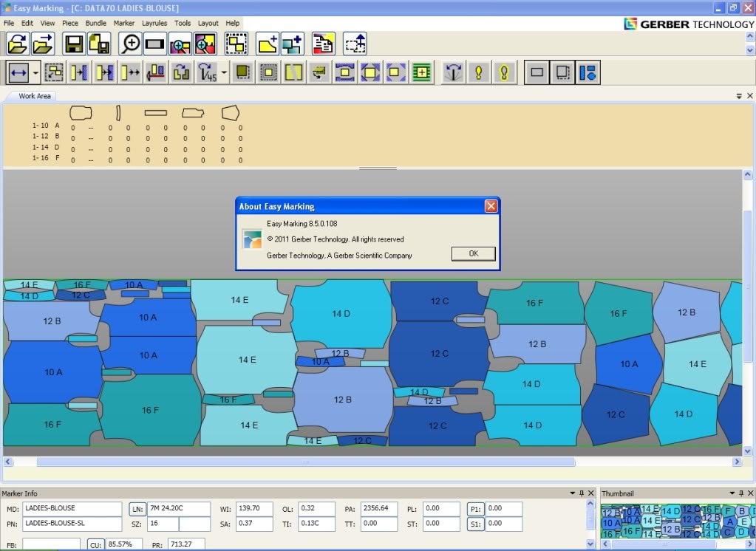The height and width of the screenshot is (551, 756).
Task: Click the align pieces on red baseline icon
Action: click(156, 73)
